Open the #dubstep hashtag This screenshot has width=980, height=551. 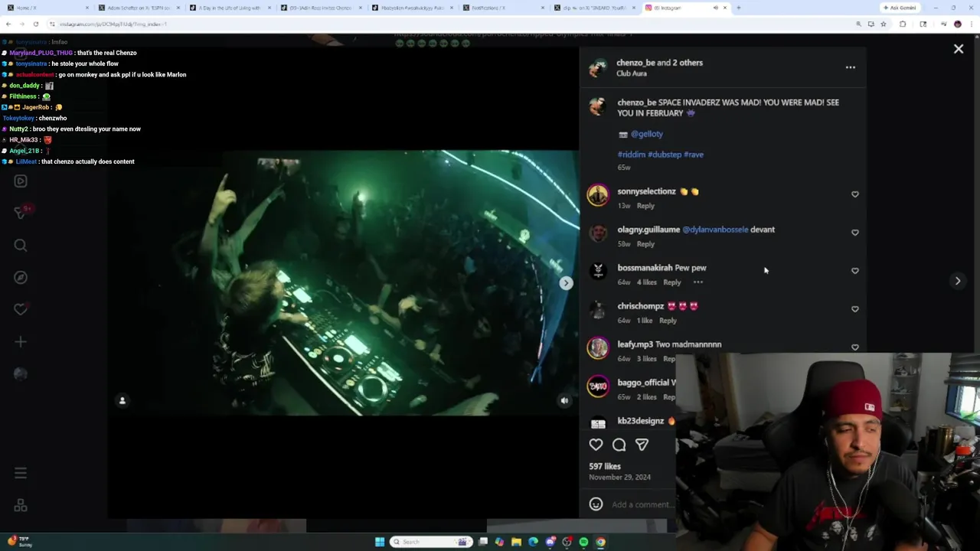tap(665, 155)
